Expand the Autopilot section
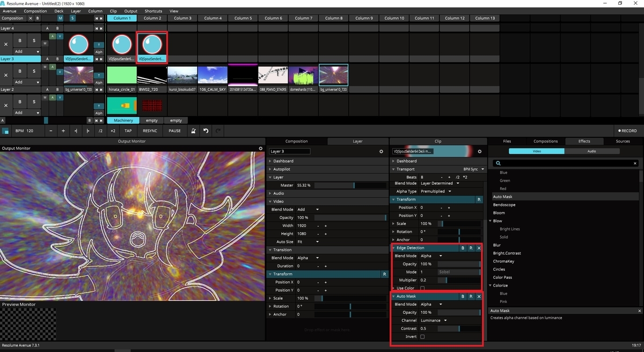Image resolution: width=644 pixels, height=352 pixels. tap(281, 169)
